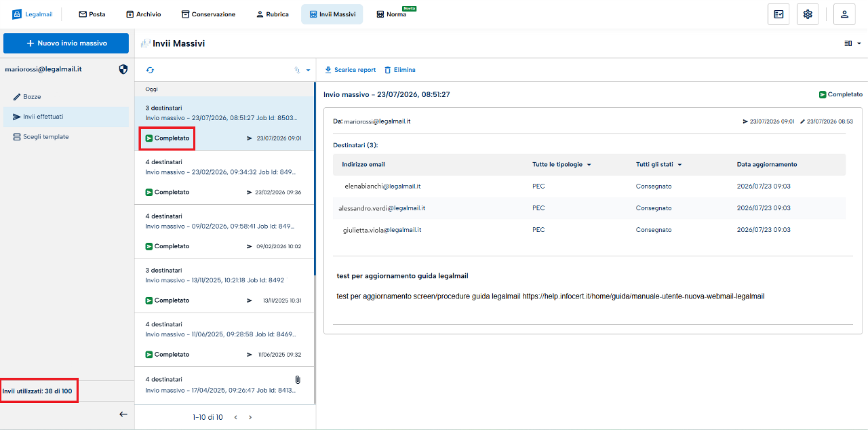Click the paperclip icon on the 17/04/2025 sending
Viewport: 868px width, 430px height.
click(x=298, y=380)
